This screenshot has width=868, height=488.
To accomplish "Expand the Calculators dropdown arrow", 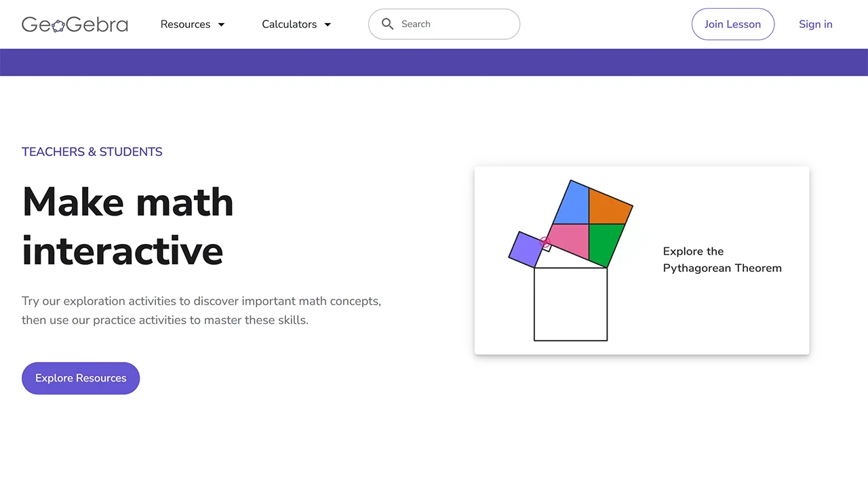I will click(x=328, y=24).
